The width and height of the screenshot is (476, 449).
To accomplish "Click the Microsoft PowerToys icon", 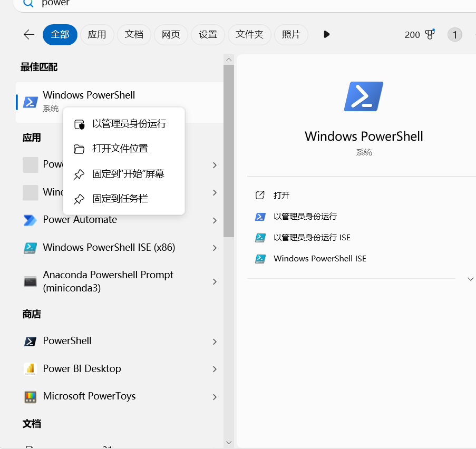I will point(30,397).
